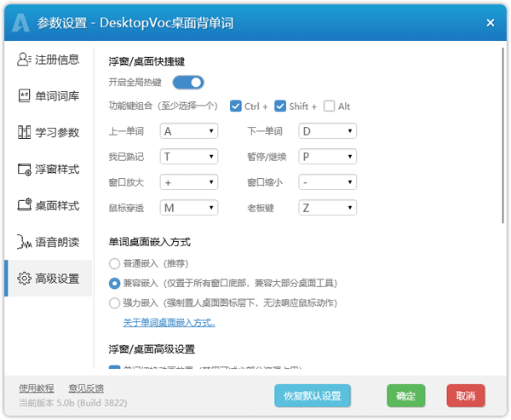Image resolution: width=511 pixels, height=420 pixels.
Task: Switch to the 单词词库 tab
Action: tap(49, 96)
